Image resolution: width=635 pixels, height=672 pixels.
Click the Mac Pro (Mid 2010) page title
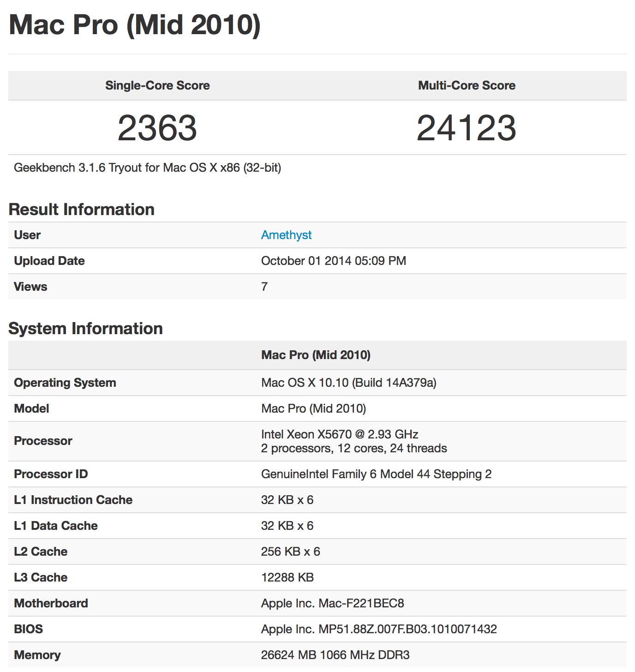click(x=135, y=24)
